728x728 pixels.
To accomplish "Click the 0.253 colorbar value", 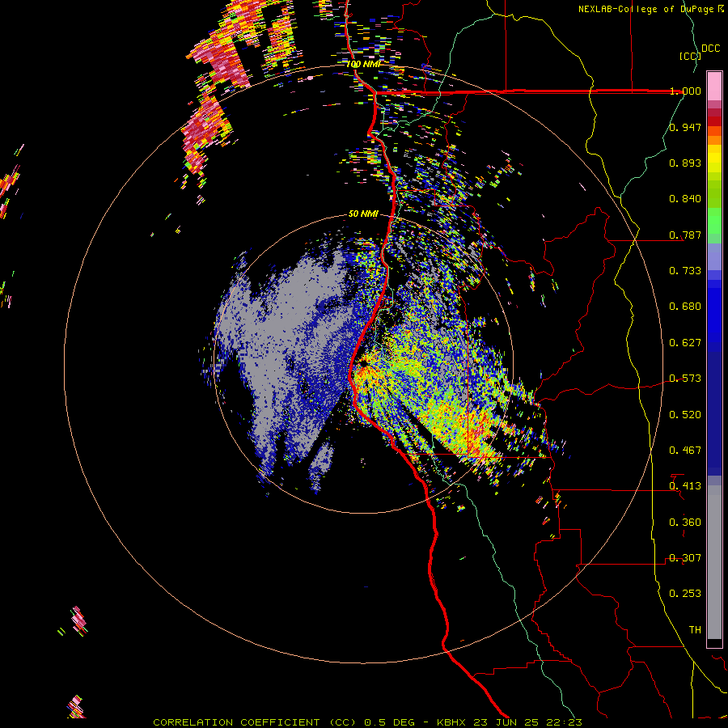I will tap(685, 594).
